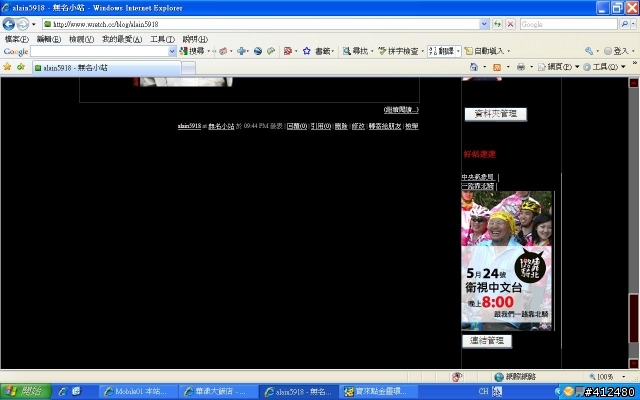Click the Home page icon in command bar
640x400 pixels.
[x=473, y=67]
